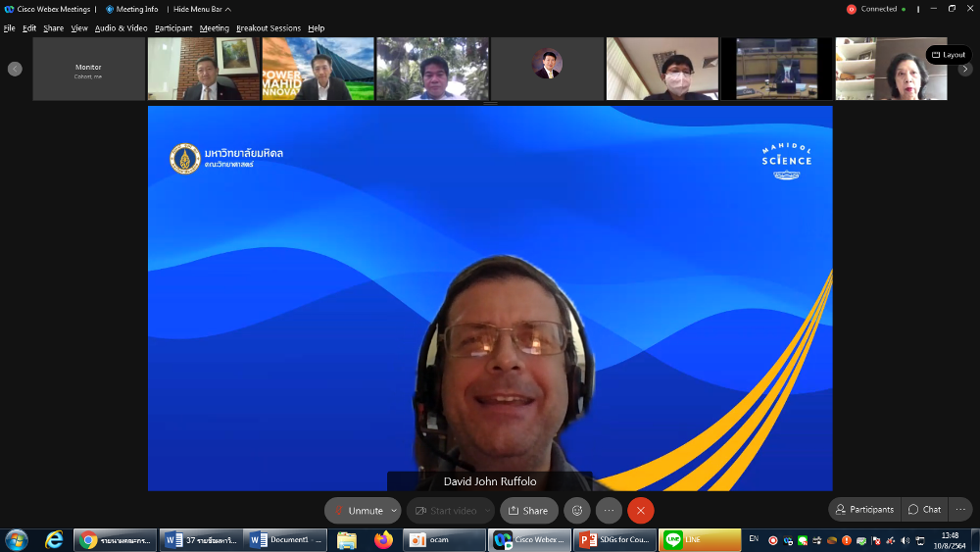
Task: Open the Breakout Sessions menu
Action: pos(268,28)
